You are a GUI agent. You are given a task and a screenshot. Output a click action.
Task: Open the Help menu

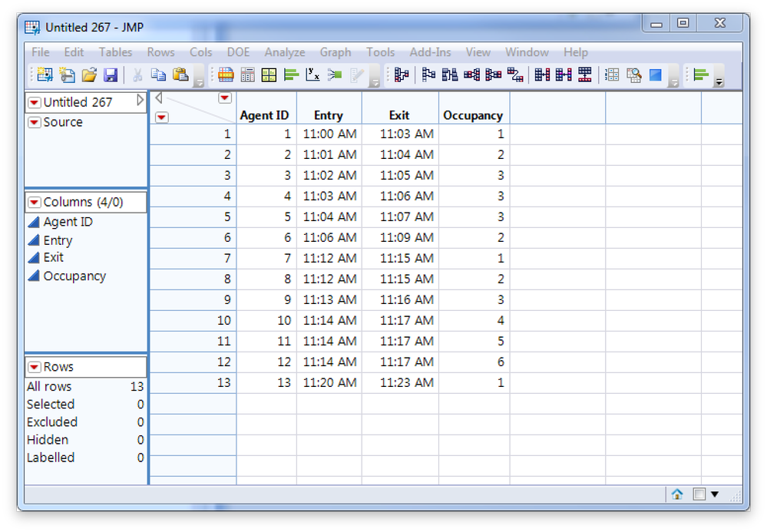click(x=576, y=52)
